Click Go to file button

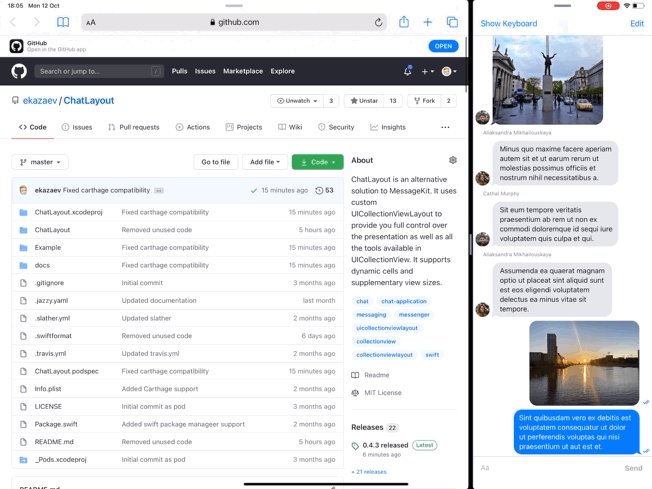pos(215,162)
